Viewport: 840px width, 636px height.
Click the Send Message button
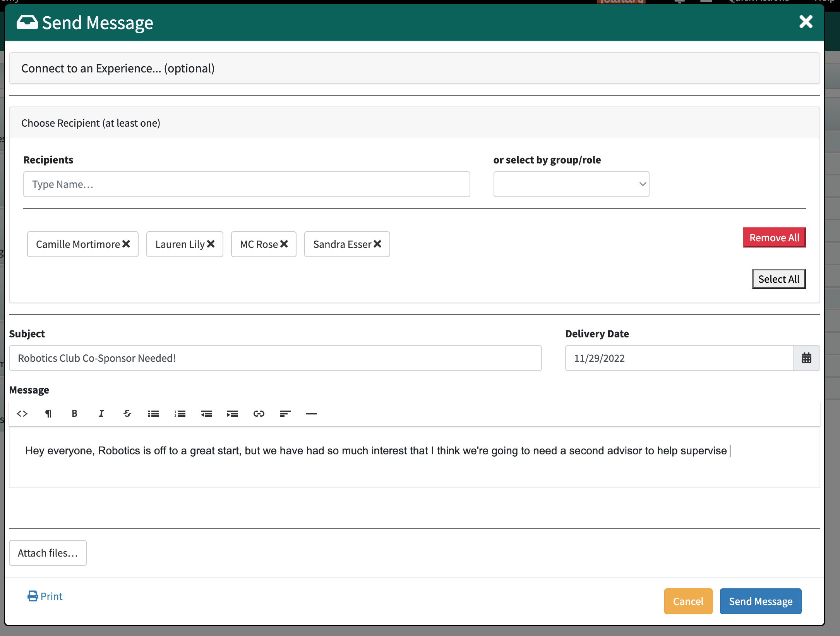click(x=760, y=601)
